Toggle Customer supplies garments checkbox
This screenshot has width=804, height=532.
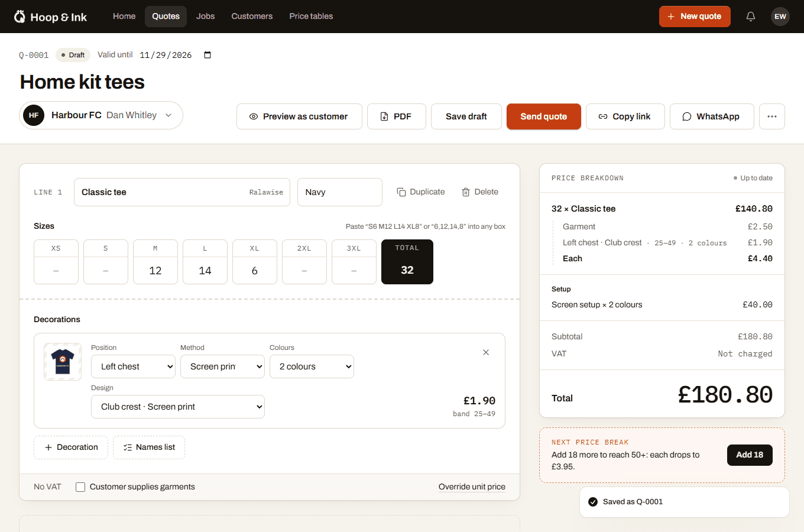80,487
